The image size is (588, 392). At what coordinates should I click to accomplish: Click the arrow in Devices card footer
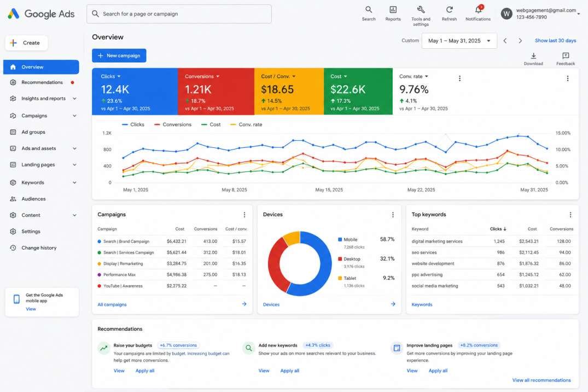(393, 304)
